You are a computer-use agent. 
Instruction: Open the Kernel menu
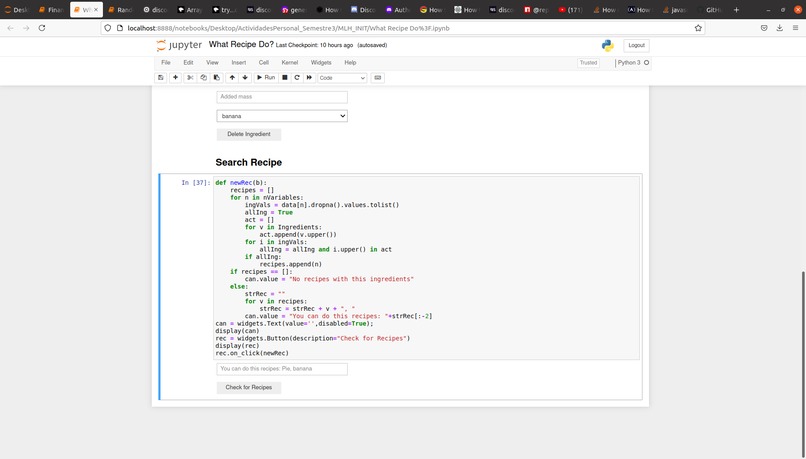click(x=289, y=63)
